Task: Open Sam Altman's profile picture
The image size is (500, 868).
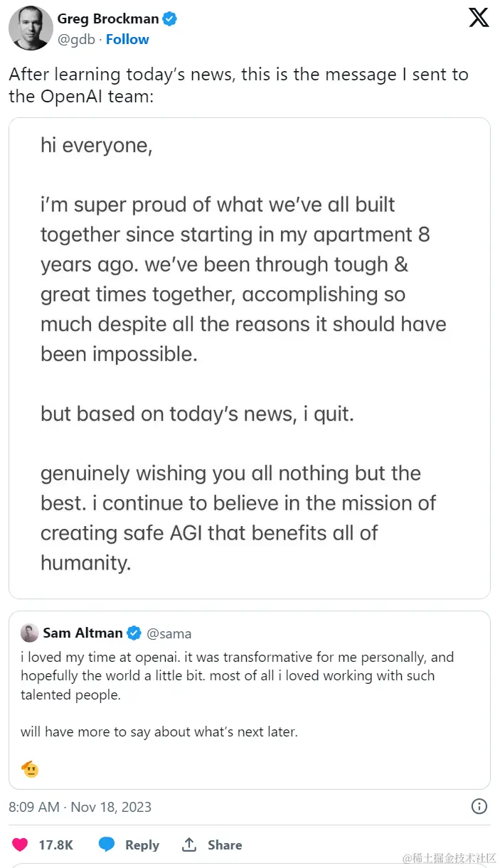Action: [x=28, y=633]
